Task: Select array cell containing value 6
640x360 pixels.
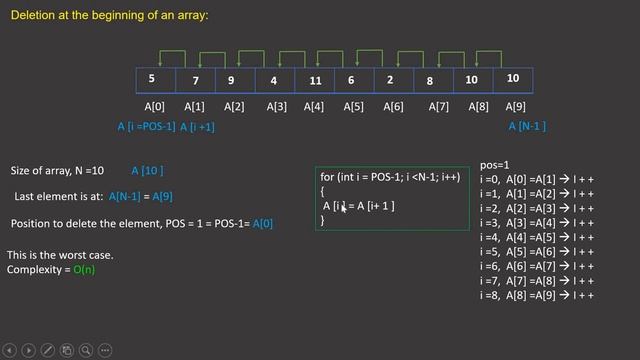Action: point(354,80)
